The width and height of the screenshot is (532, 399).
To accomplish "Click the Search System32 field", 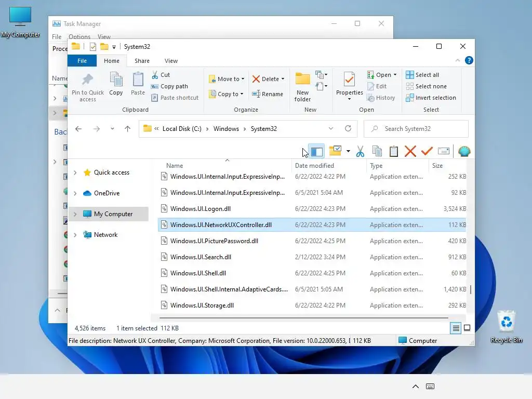I will coord(416,129).
